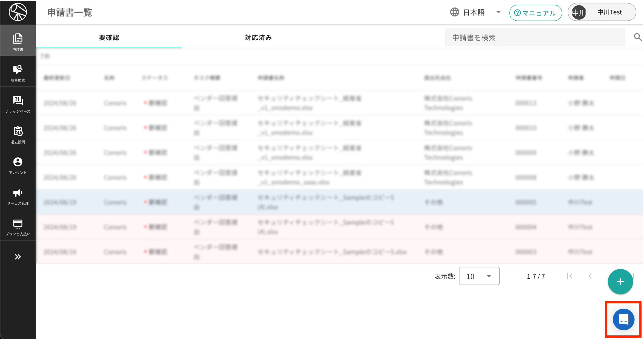Open the アカウント settings icon
Screen dimensions: 644x340
(x=17, y=165)
